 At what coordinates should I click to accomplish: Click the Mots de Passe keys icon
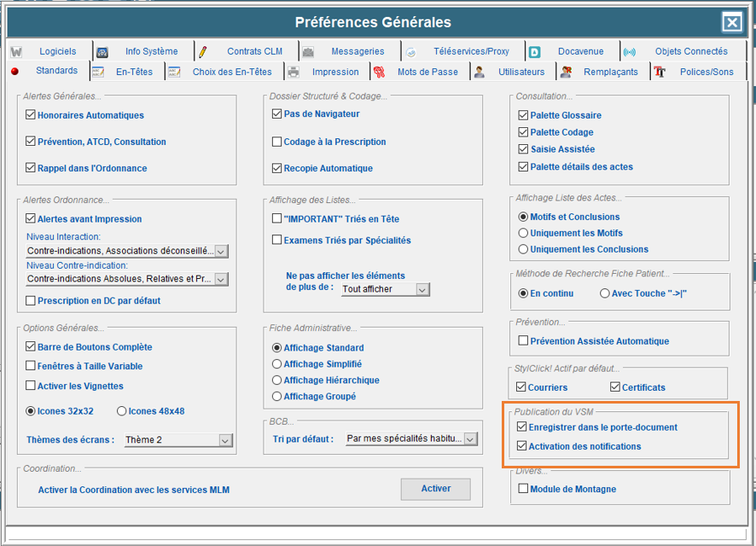(x=379, y=73)
